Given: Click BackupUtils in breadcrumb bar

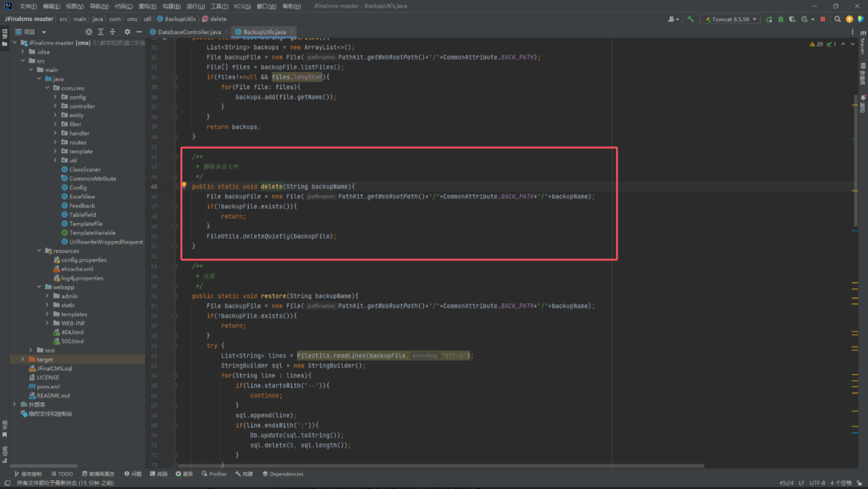Looking at the screenshot, I should (176, 19).
